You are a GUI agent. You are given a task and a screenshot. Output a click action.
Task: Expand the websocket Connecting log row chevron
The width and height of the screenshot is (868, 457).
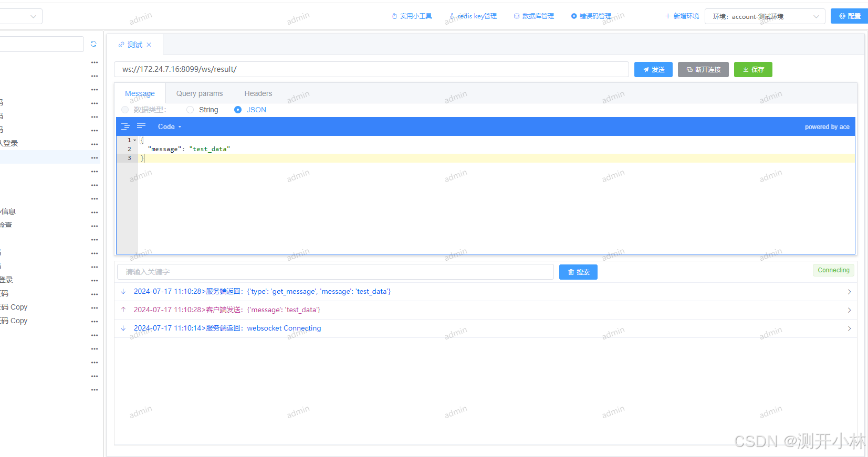[849, 328]
